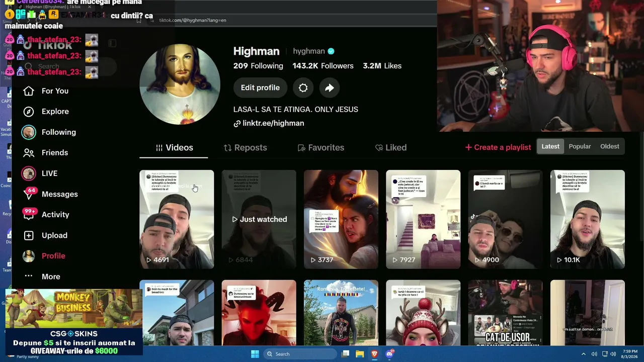Open the video with 4900 views
Viewport: 644px width, 362px height.
(506, 219)
